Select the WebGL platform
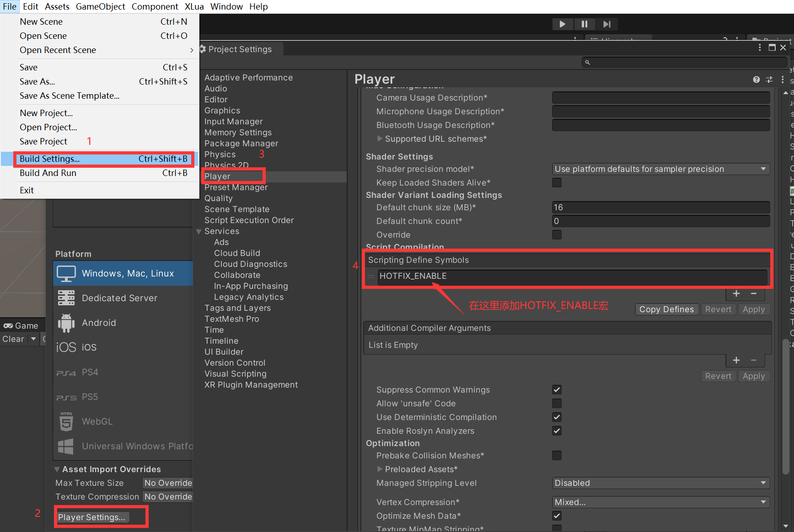 123,421
